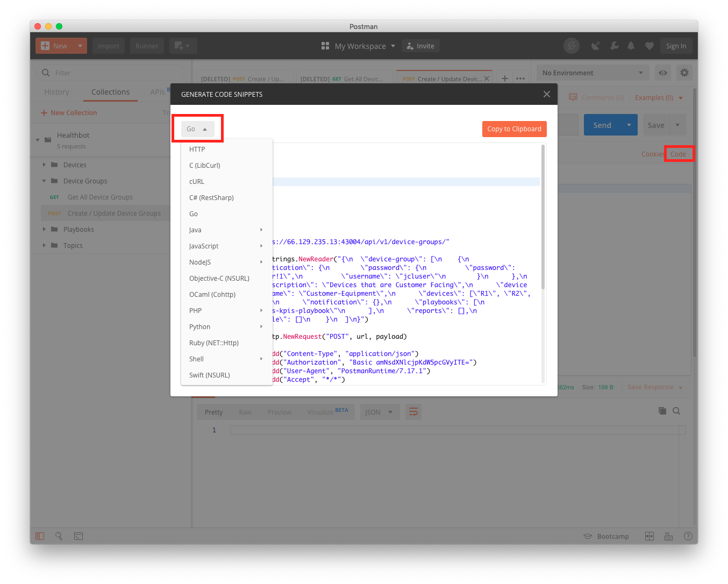Expand the Topics folder
This screenshot has height=584, width=728.
(44, 246)
